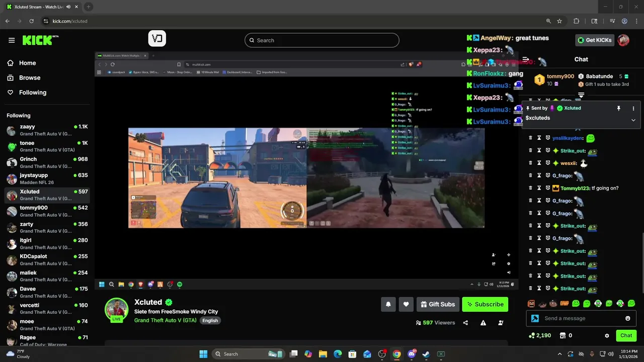The height and width of the screenshot is (362, 644).
Task: Open itgirl channel in Following list
Action: 47,243
